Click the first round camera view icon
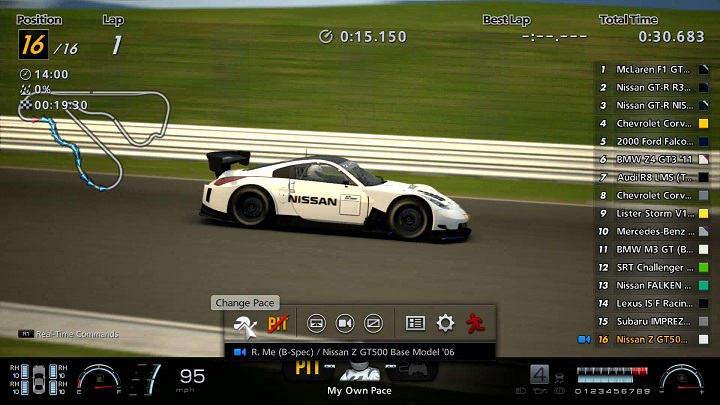720x405 pixels. click(x=316, y=323)
